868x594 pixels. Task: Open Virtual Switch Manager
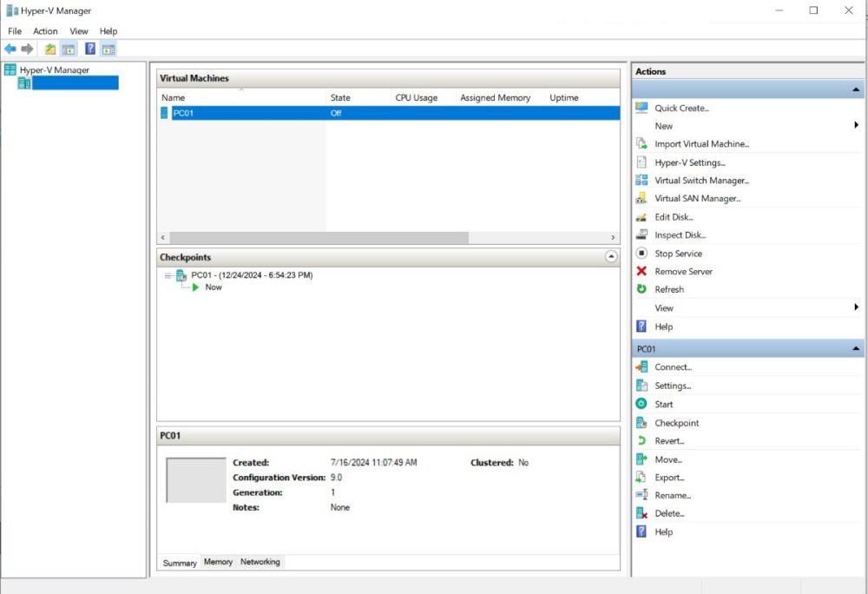701,181
